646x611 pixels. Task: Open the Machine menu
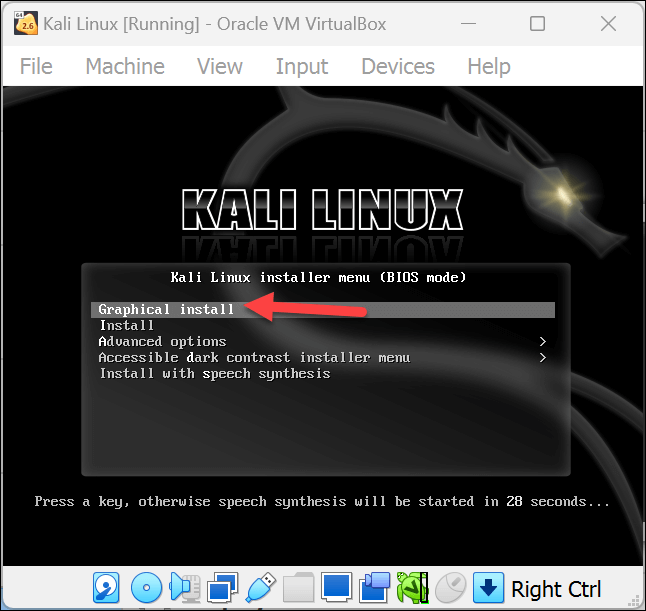125,66
